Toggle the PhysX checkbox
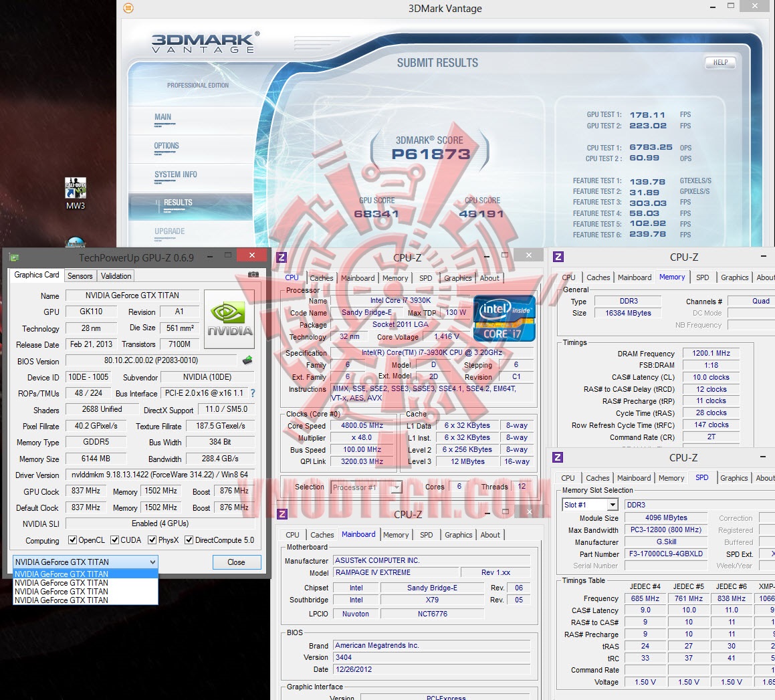Viewport: 775px width, 700px height. coord(152,540)
